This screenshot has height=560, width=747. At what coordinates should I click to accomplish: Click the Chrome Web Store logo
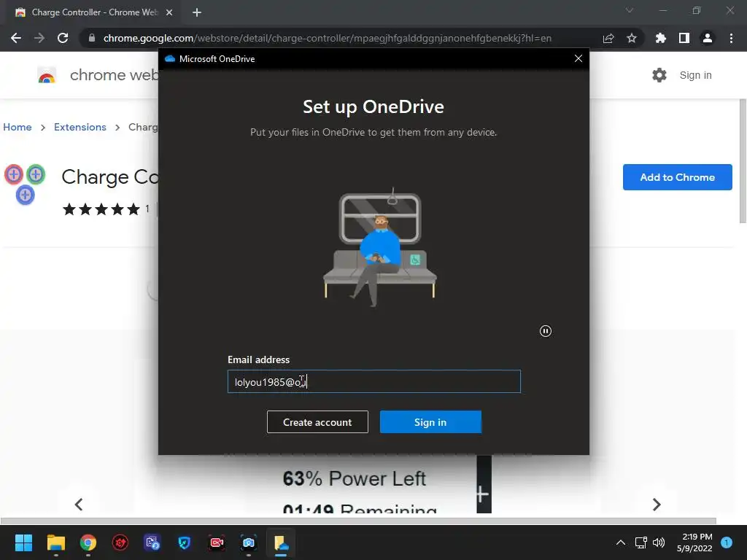(x=47, y=75)
